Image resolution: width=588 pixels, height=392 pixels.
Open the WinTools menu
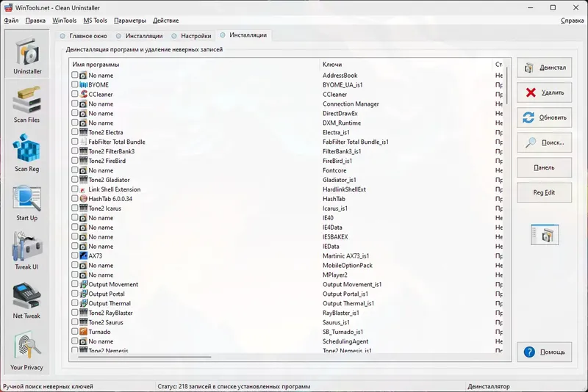[64, 21]
